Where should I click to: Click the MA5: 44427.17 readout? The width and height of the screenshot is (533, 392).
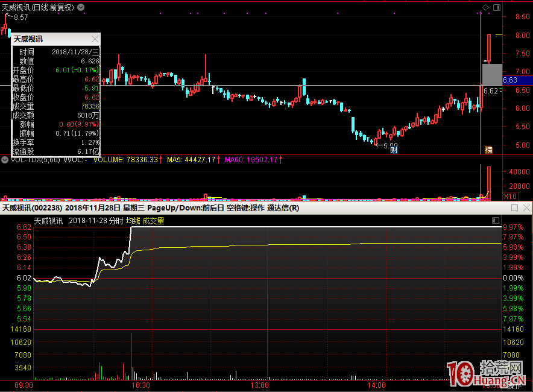point(194,160)
